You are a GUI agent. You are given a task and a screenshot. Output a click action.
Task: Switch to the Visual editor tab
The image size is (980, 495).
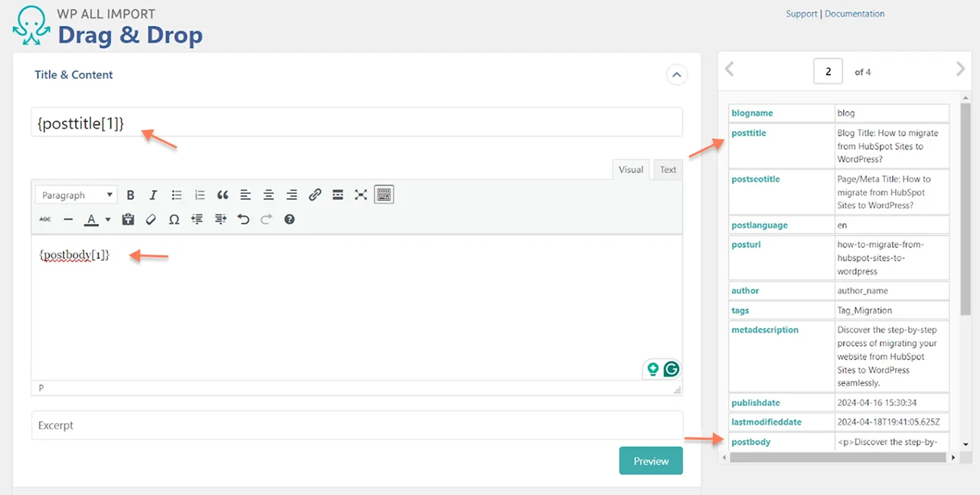631,169
